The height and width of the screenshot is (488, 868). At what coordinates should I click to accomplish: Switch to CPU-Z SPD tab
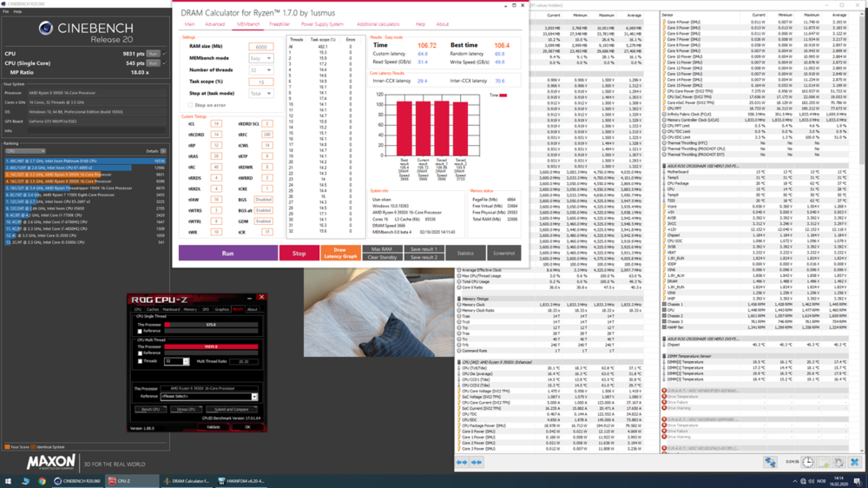206,310
